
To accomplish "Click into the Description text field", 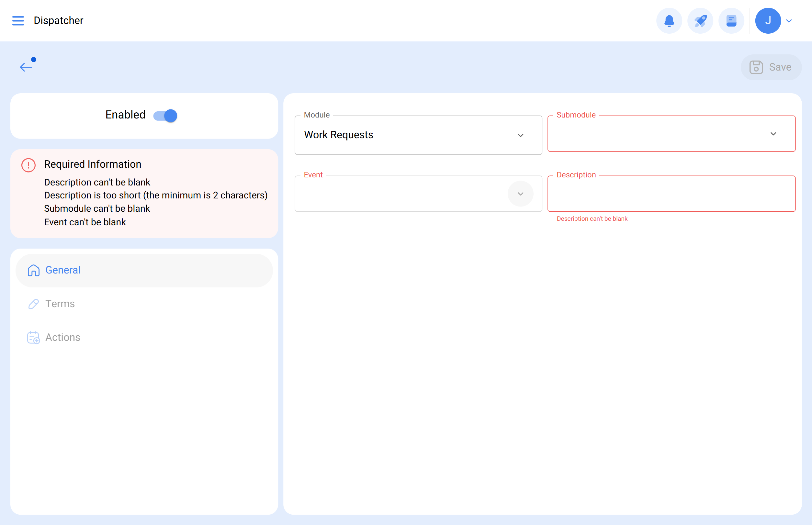I will point(671,194).
